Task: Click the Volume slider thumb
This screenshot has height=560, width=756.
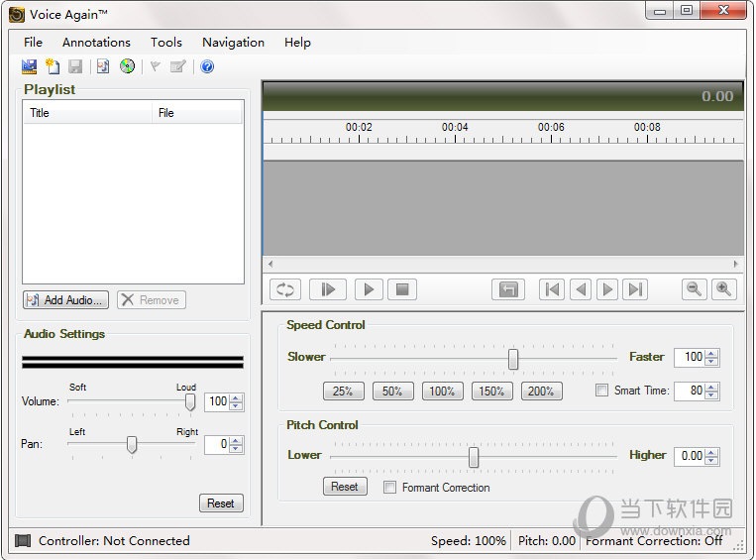Action: [190, 402]
